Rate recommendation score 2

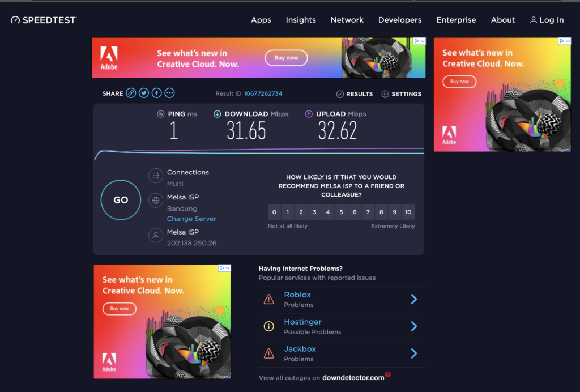click(301, 212)
